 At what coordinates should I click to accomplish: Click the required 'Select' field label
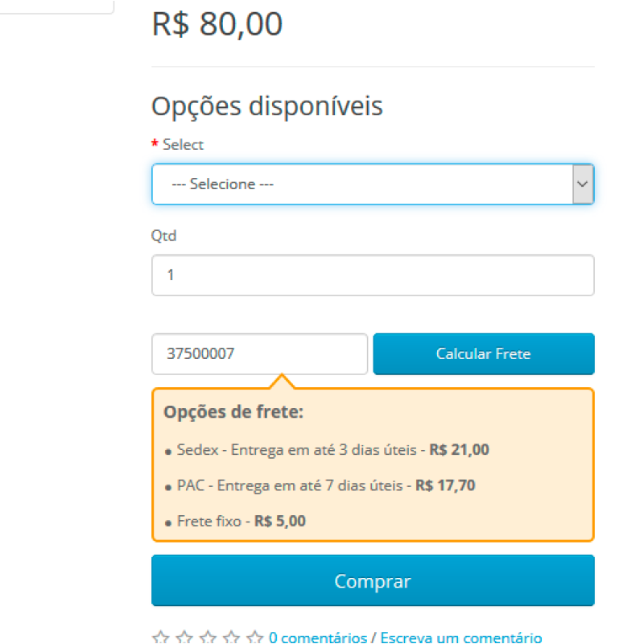point(183,145)
